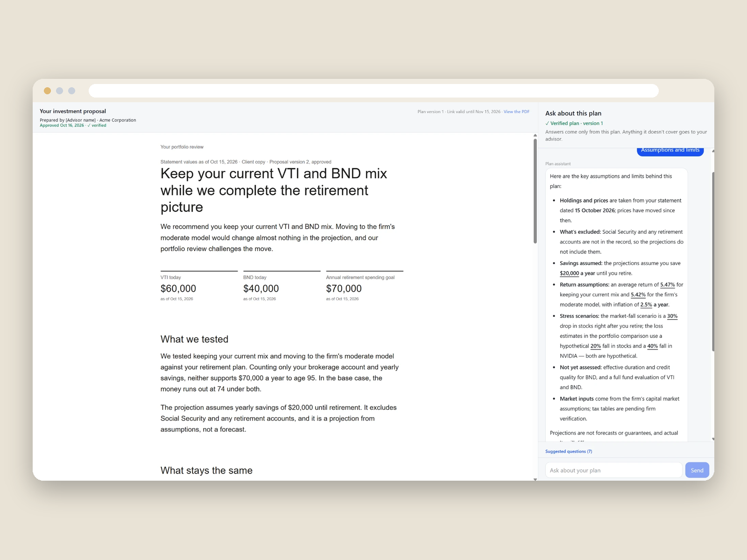This screenshot has width=747, height=560.
Task: Click the "BND today" label
Action: (x=255, y=278)
